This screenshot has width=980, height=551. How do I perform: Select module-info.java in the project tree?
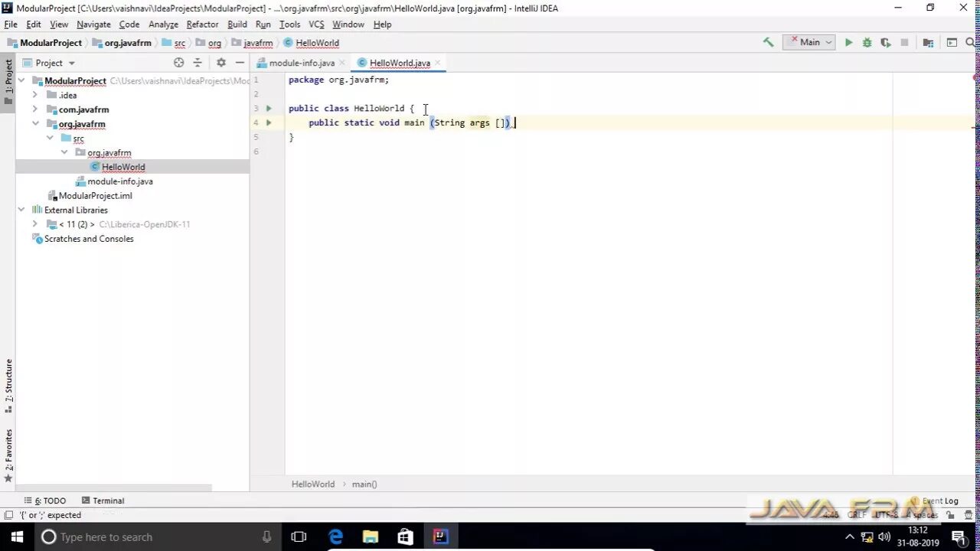(x=120, y=181)
